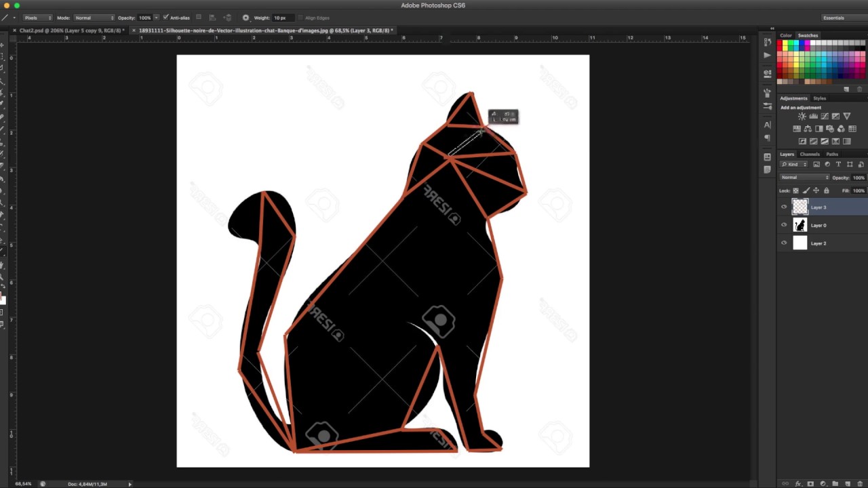This screenshot has width=868, height=488.
Task: Uncheck the Anti-alias checkbox
Action: (165, 18)
